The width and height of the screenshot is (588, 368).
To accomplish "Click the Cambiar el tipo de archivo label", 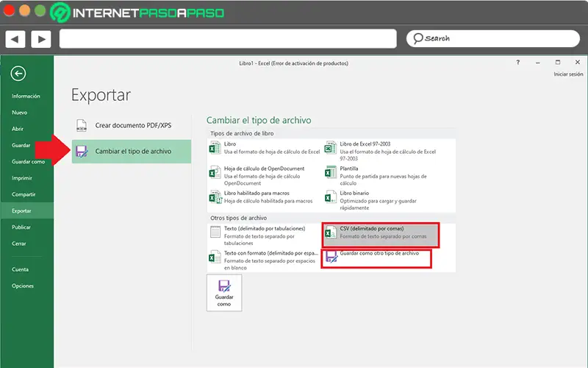I will pos(133,152).
